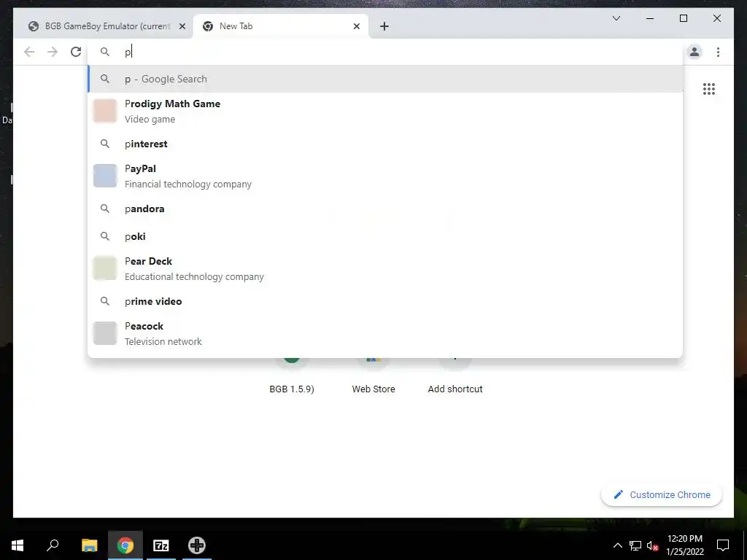The height and width of the screenshot is (560, 747).
Task: Click the PayPal suggestion thumbnail
Action: [105, 176]
